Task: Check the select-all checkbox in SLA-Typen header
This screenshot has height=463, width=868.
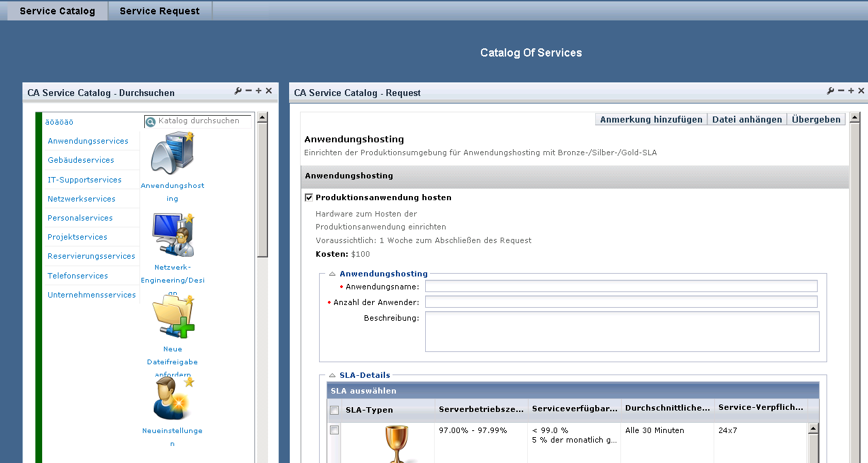Action: coord(334,410)
